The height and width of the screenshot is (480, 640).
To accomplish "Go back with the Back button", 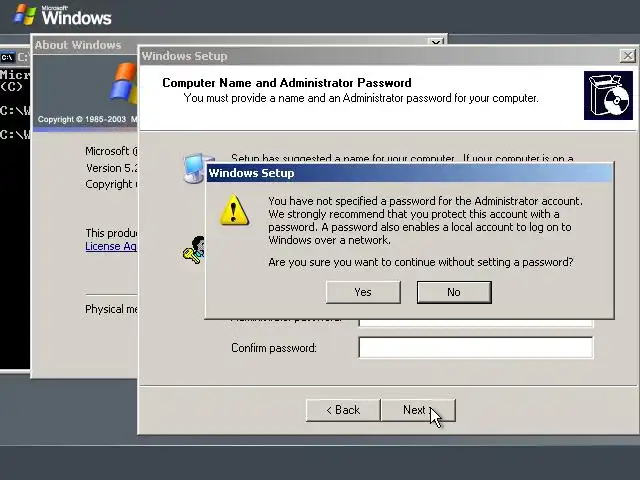I will [343, 410].
